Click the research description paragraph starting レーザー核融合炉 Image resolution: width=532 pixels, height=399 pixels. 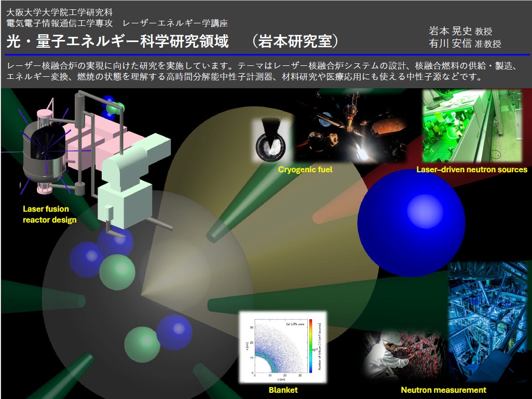(x=265, y=72)
